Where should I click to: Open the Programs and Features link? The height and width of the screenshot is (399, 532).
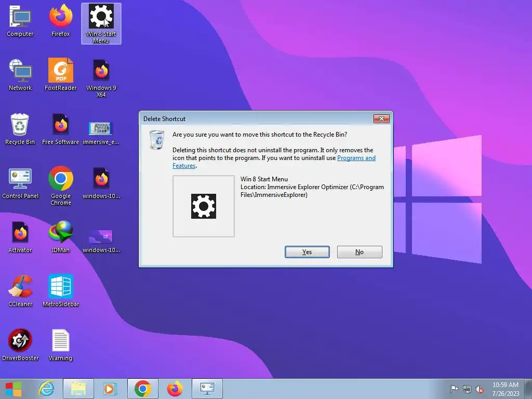click(356, 158)
